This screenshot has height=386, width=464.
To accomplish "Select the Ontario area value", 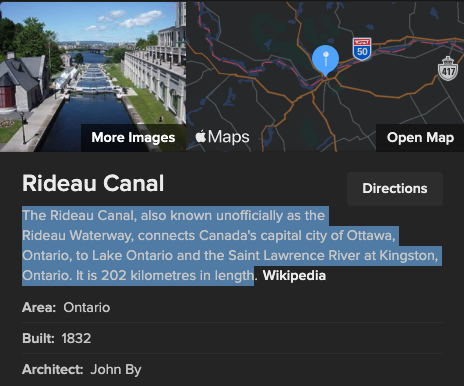I will pyautogui.click(x=87, y=307).
